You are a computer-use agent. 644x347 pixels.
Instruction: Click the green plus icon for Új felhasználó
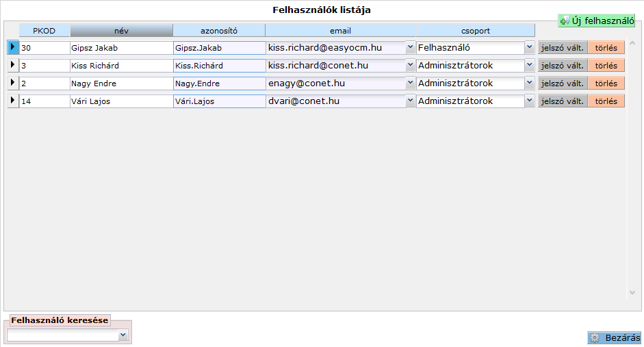coord(565,21)
